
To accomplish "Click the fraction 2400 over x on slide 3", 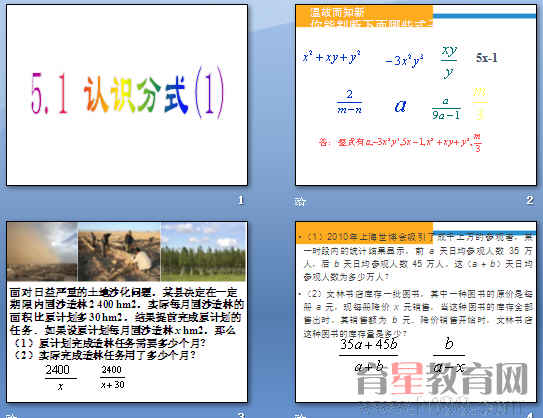I will [x=60, y=377].
